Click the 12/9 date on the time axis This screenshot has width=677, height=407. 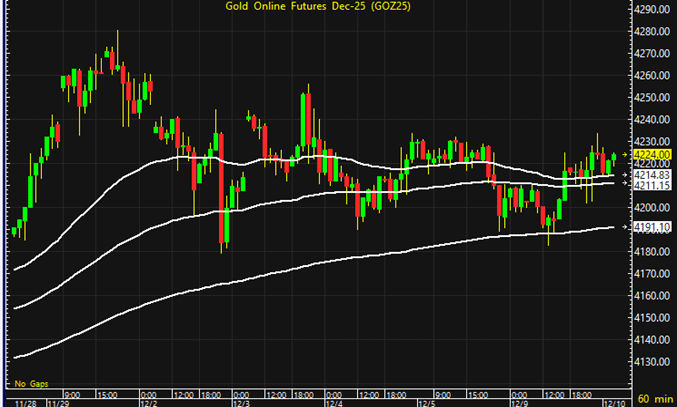tap(518, 402)
